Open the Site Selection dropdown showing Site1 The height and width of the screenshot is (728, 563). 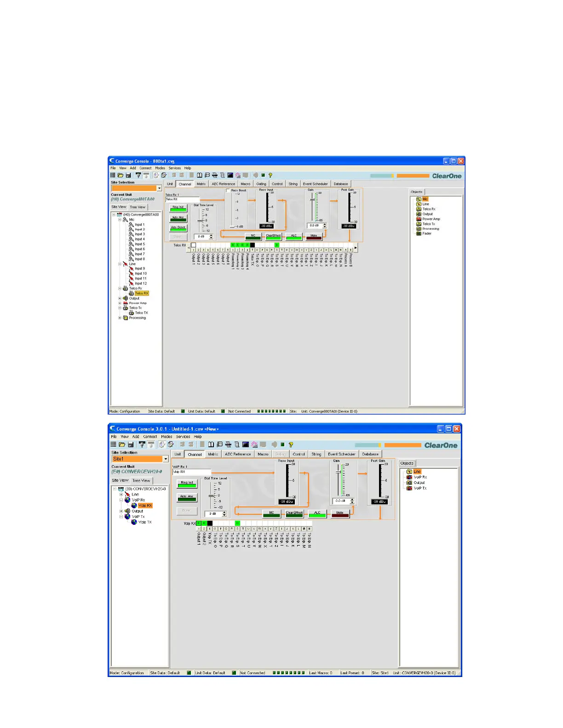(x=166, y=459)
